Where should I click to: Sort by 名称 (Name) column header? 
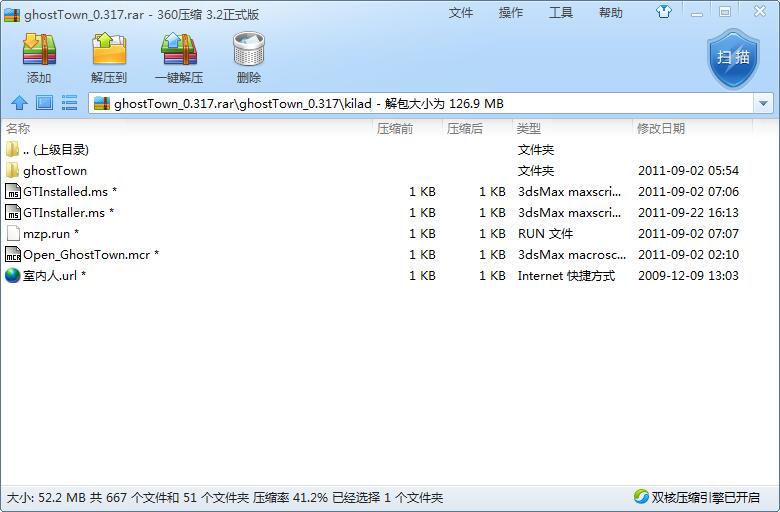pos(18,129)
